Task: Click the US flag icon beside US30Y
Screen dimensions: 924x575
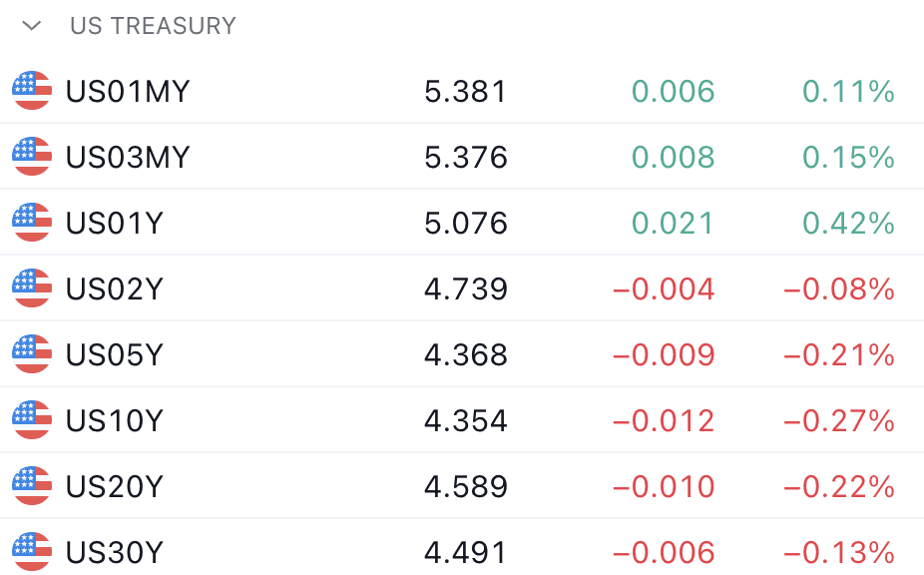Action: [32, 552]
